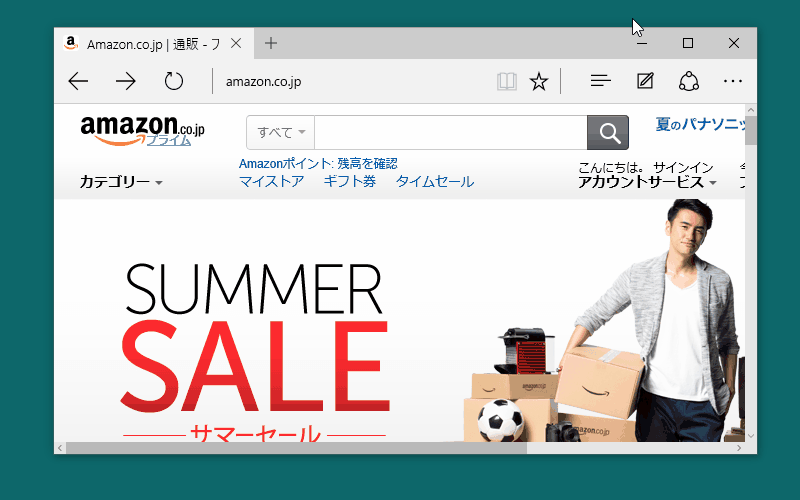The height and width of the screenshot is (500, 800).
Task: Submit search with magnifying glass button
Action: [x=608, y=133]
